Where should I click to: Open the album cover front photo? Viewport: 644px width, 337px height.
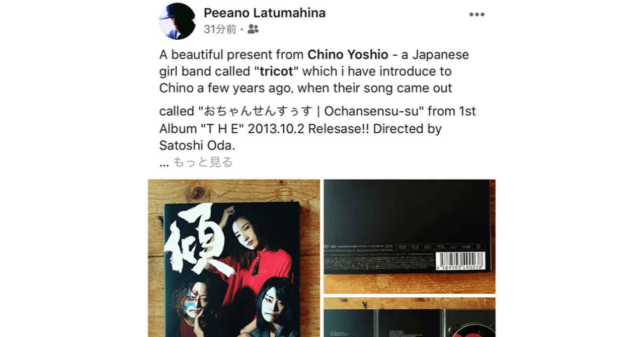234,258
